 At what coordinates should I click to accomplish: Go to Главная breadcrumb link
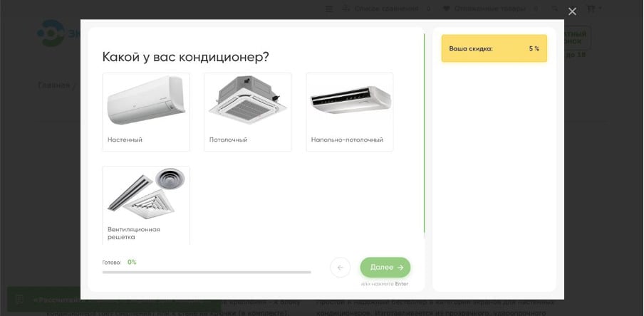coord(54,85)
